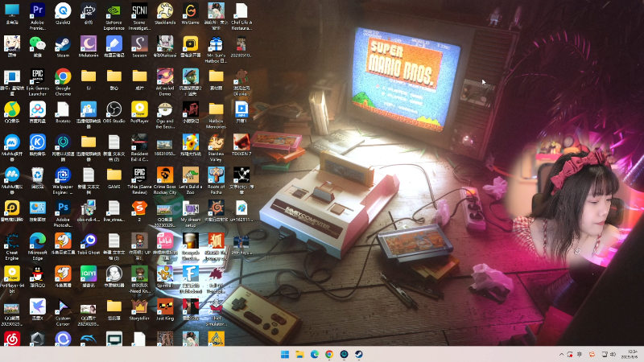Select the Scene Investigators game icon
Viewport: 644px width, 362px height.
coord(139,16)
